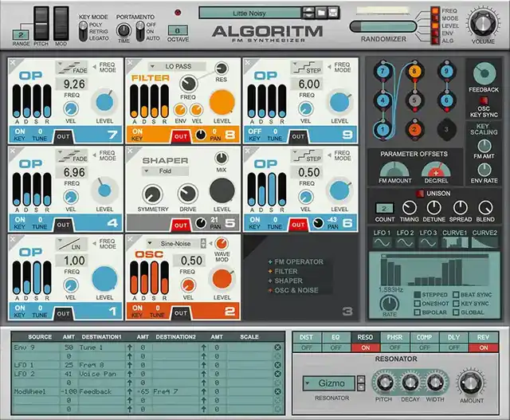Viewport: 510px width, 420px height.
Task: Enable the Bipolar checkbox
Action: point(418,312)
